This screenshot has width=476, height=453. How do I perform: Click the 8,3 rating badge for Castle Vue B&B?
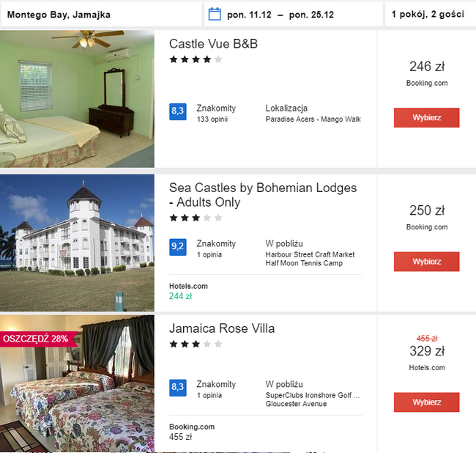pos(177,111)
